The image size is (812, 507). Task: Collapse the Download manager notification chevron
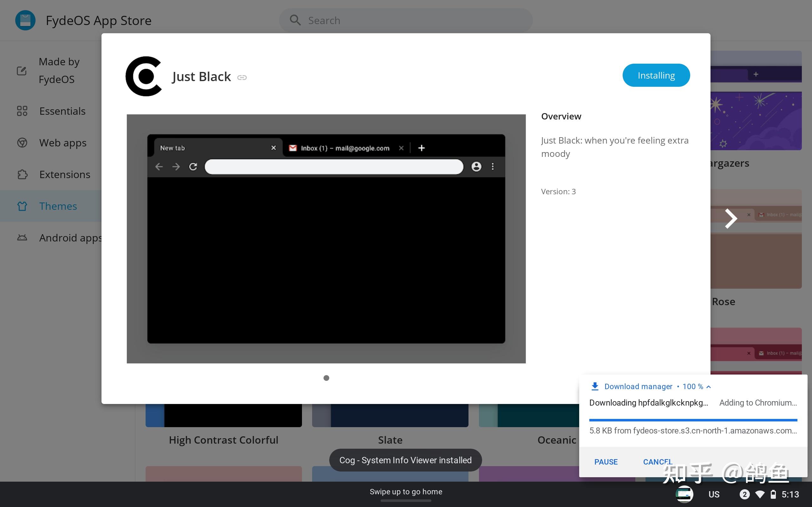[709, 387]
